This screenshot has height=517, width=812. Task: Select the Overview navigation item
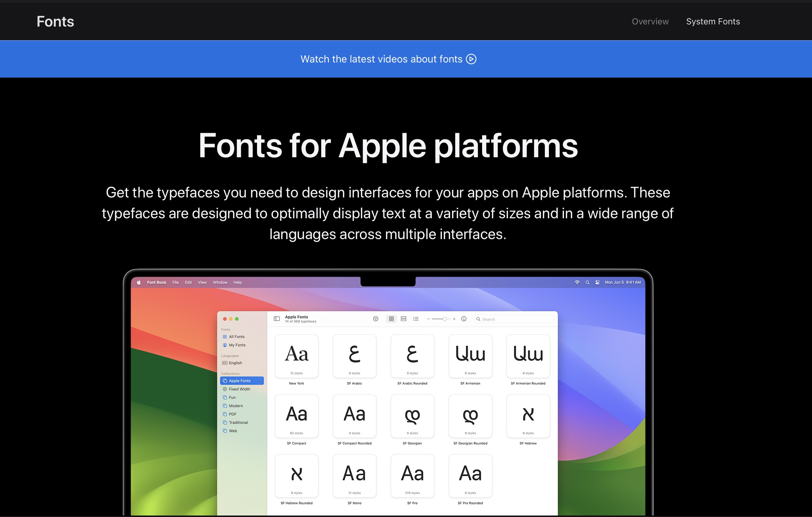650,21
